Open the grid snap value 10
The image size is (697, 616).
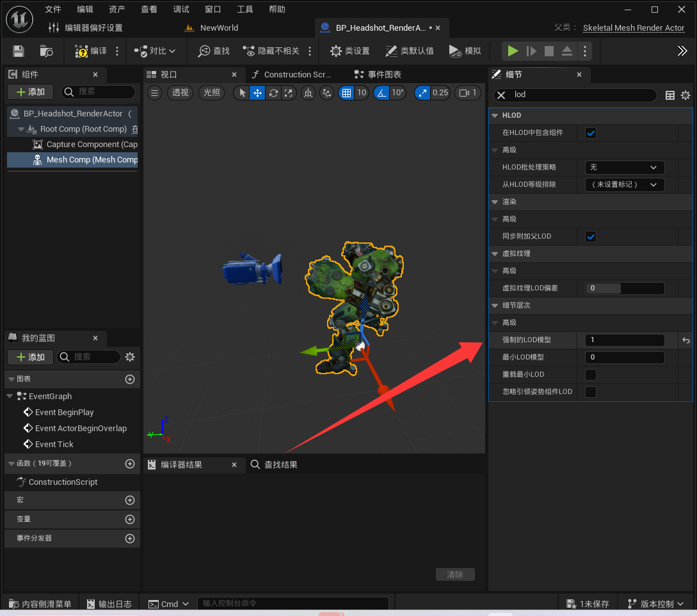[362, 93]
